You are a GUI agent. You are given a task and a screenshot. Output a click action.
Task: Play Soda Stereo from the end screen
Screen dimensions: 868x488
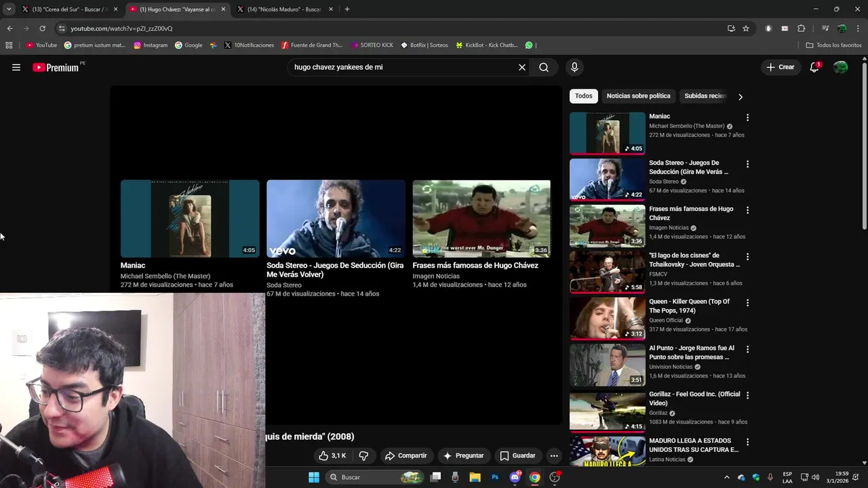[x=336, y=218]
